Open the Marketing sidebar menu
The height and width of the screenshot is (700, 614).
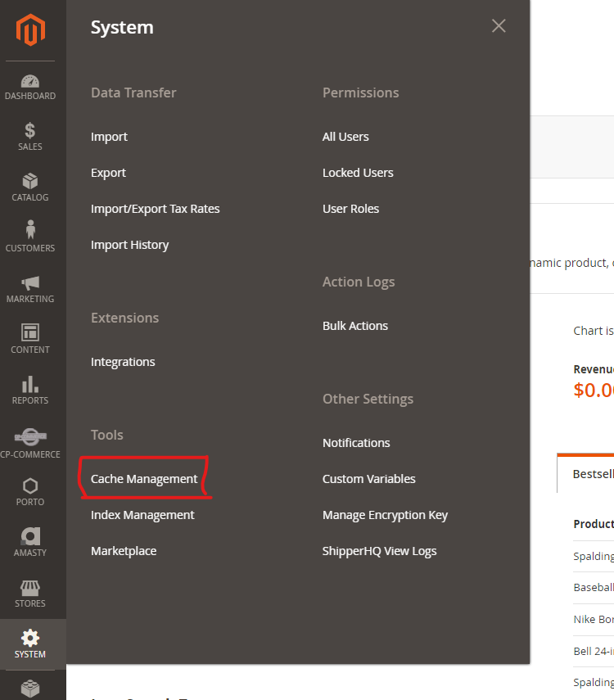point(30,289)
